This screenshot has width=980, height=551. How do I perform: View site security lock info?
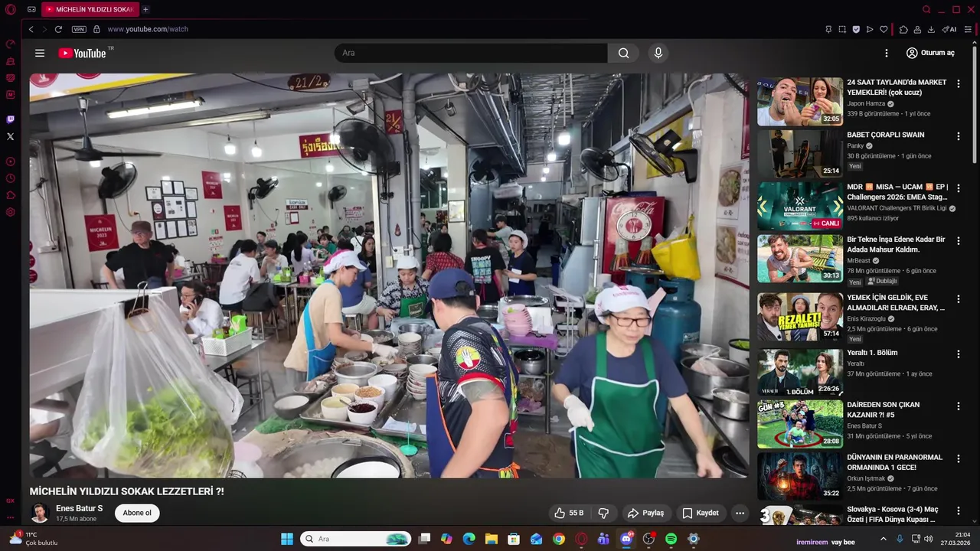point(96,29)
